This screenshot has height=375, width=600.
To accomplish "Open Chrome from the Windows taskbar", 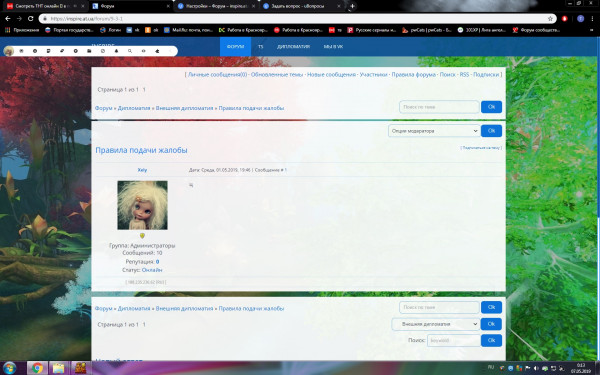I will point(37,368).
